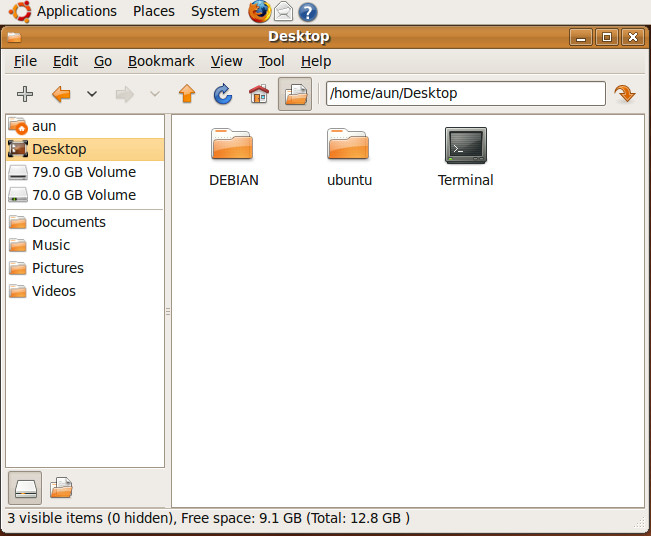Image resolution: width=651 pixels, height=536 pixels.
Task: Open the View menu
Action: coord(227,61)
